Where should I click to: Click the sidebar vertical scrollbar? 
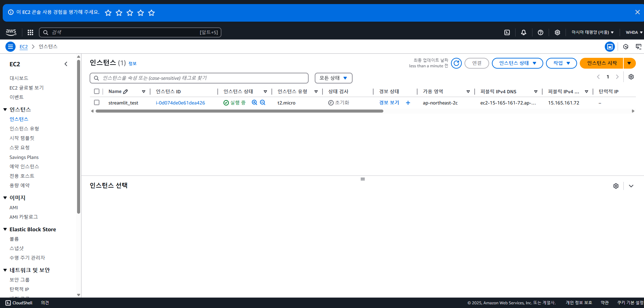tap(78, 137)
